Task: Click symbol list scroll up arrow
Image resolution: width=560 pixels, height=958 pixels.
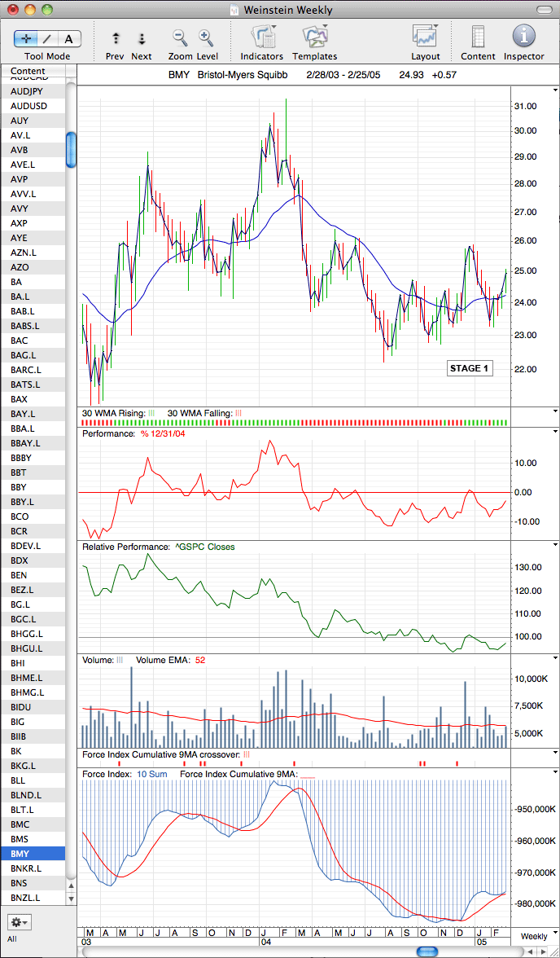Action: pyautogui.click(x=71, y=885)
